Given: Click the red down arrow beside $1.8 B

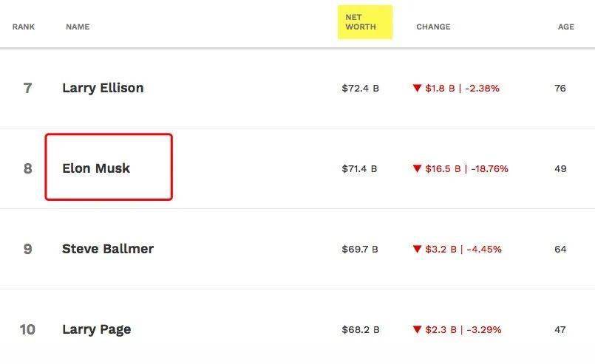Looking at the screenshot, I should (417, 89).
